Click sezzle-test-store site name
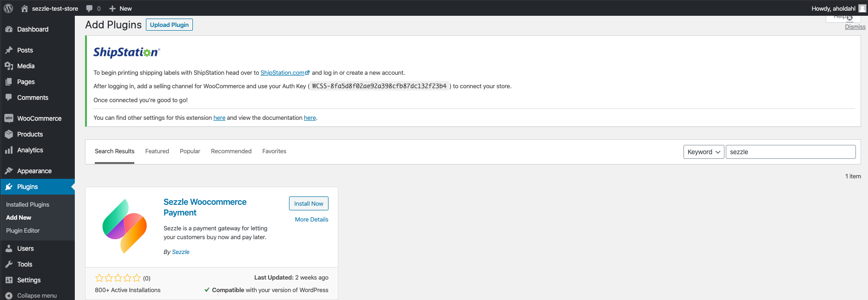 pyautogui.click(x=55, y=8)
